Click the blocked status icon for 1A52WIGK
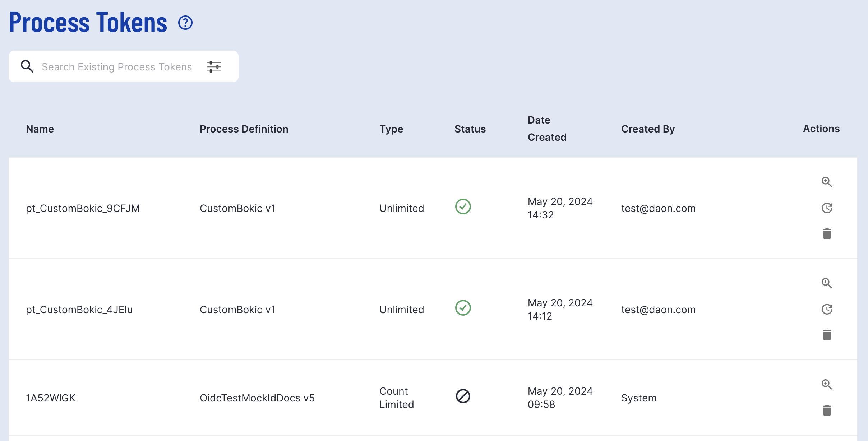Screen dimensions: 868x441 click(x=463, y=396)
